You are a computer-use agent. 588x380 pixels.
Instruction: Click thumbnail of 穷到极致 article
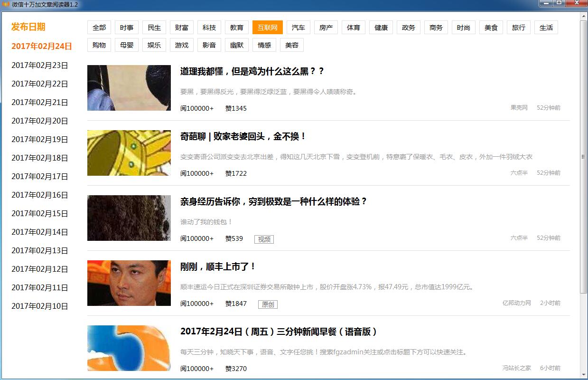[129, 218]
